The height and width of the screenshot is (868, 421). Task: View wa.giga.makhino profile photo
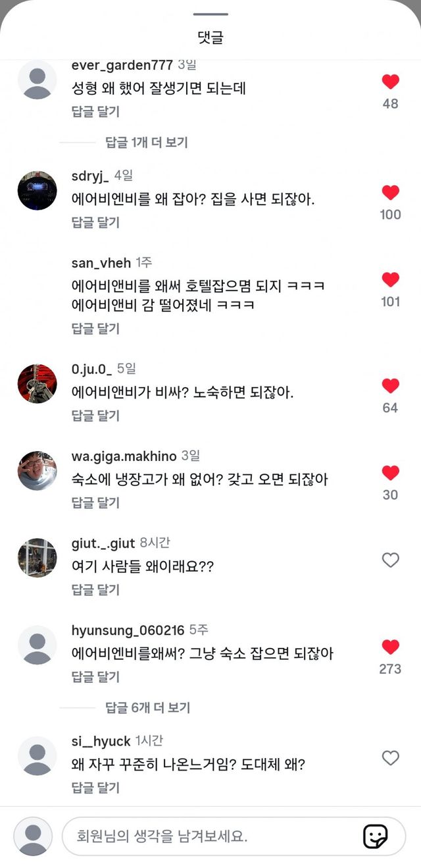(x=37, y=471)
